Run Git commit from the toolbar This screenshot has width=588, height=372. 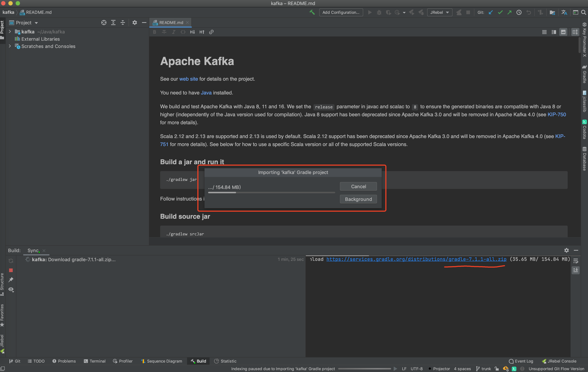[500, 12]
